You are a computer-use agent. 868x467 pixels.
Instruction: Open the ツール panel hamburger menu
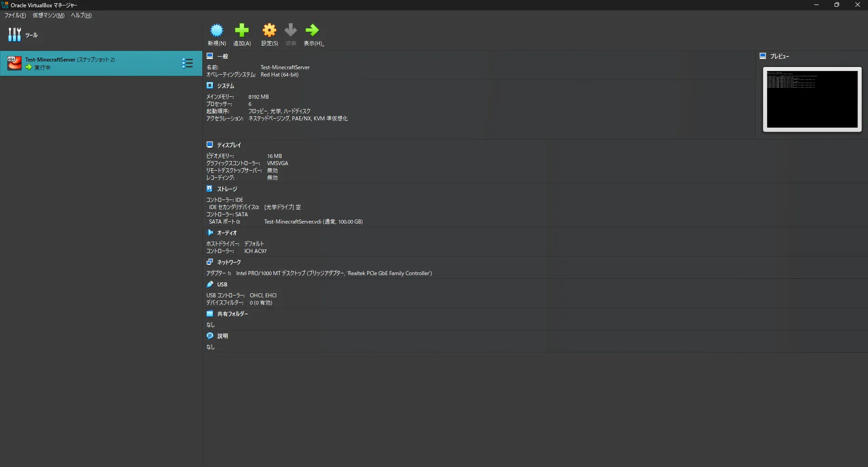tap(14, 34)
